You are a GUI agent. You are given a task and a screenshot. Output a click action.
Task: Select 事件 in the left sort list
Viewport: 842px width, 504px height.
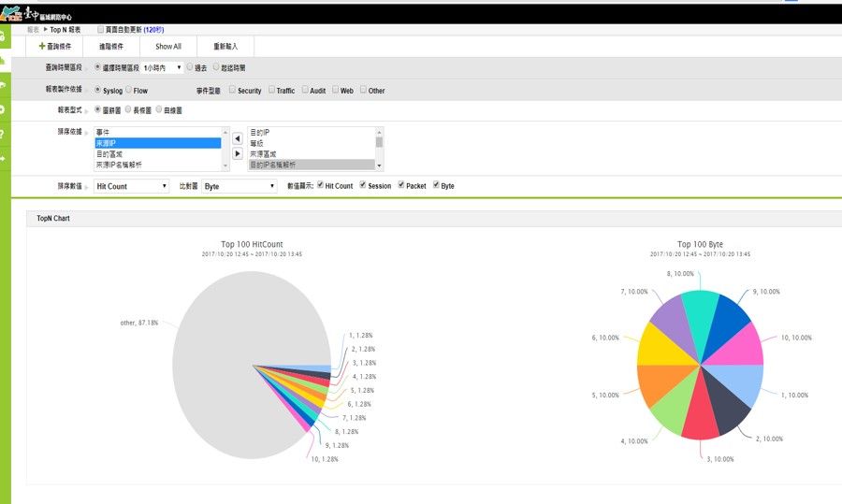tap(158, 132)
